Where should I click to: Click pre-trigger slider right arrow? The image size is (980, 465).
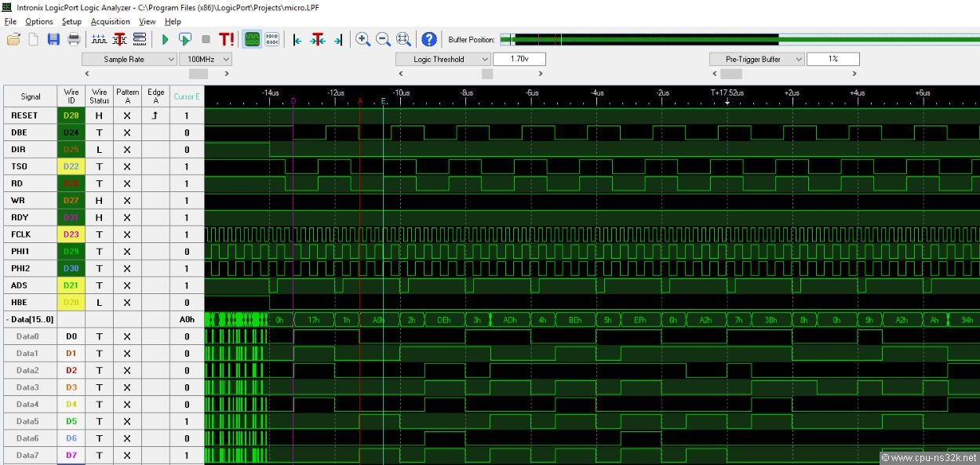(x=854, y=74)
